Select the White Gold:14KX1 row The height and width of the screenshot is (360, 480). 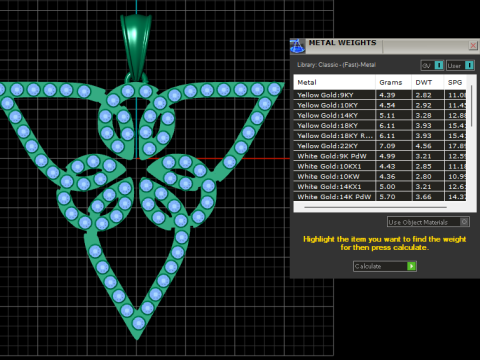click(380, 187)
